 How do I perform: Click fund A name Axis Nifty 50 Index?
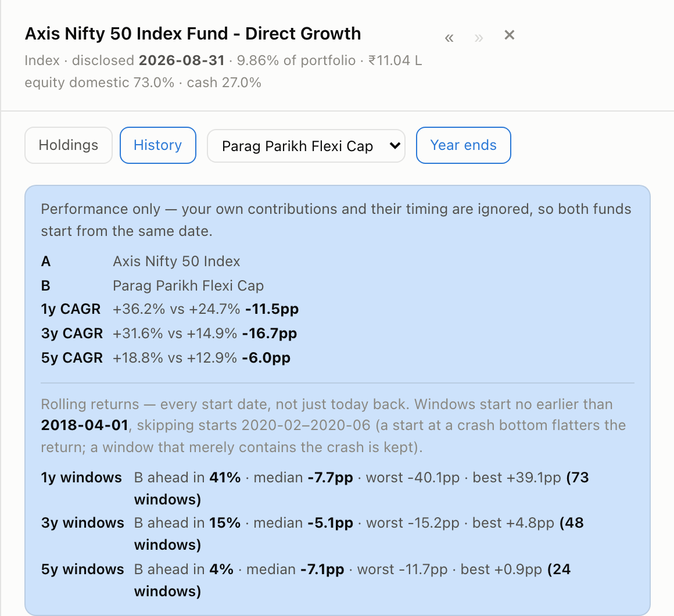[177, 262]
